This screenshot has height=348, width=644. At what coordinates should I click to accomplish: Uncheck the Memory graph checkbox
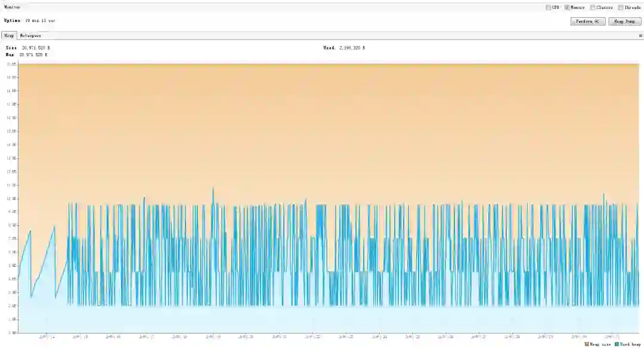pyautogui.click(x=567, y=7)
